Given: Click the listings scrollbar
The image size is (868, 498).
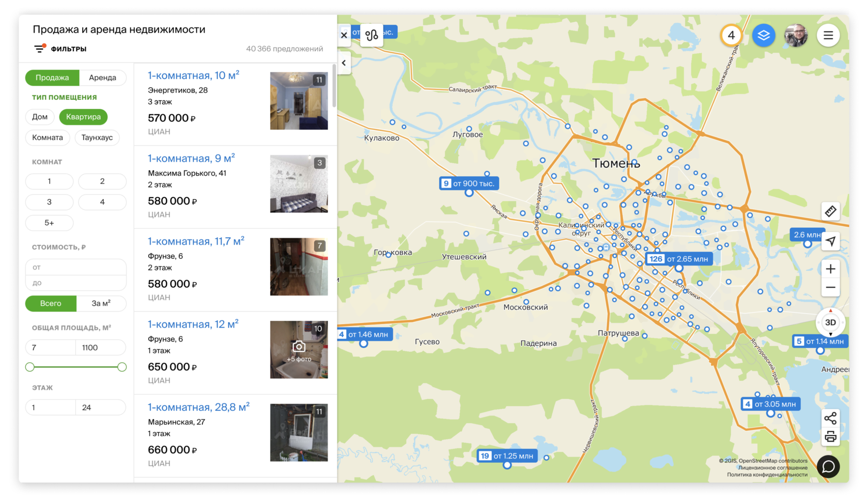Looking at the screenshot, I should [x=334, y=86].
